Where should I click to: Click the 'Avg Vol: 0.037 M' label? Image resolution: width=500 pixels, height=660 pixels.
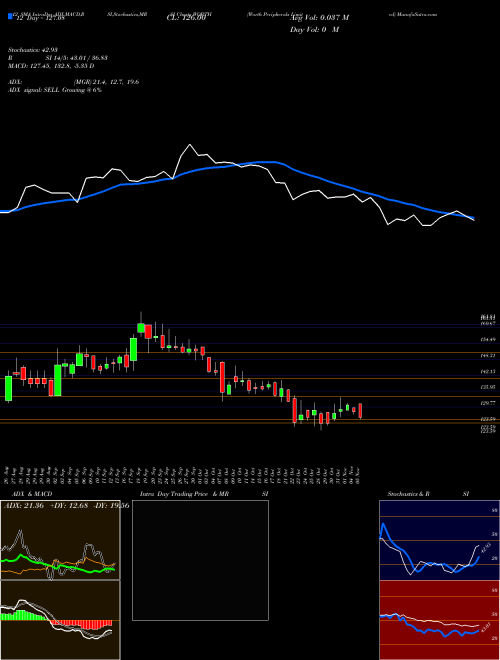pyautogui.click(x=319, y=18)
